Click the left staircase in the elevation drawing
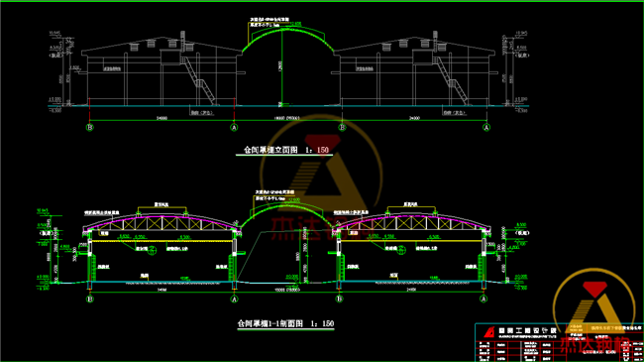Viewport: 644px width, 362px height. pyautogui.click(x=199, y=81)
